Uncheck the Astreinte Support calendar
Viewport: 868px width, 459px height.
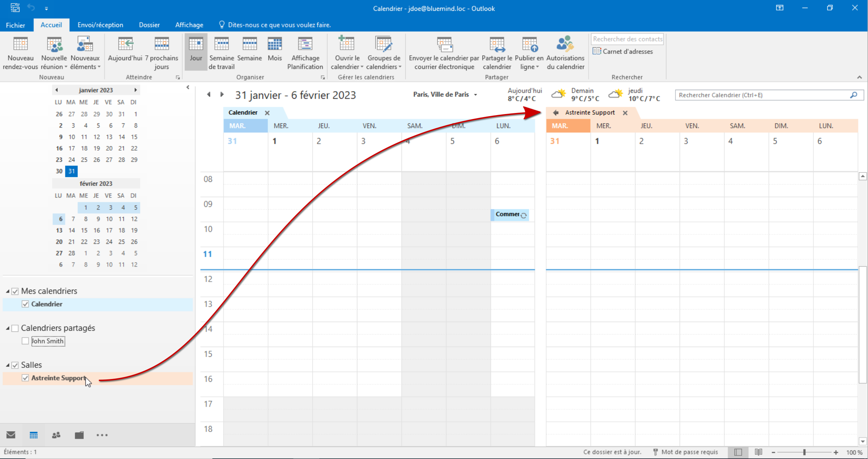click(25, 378)
